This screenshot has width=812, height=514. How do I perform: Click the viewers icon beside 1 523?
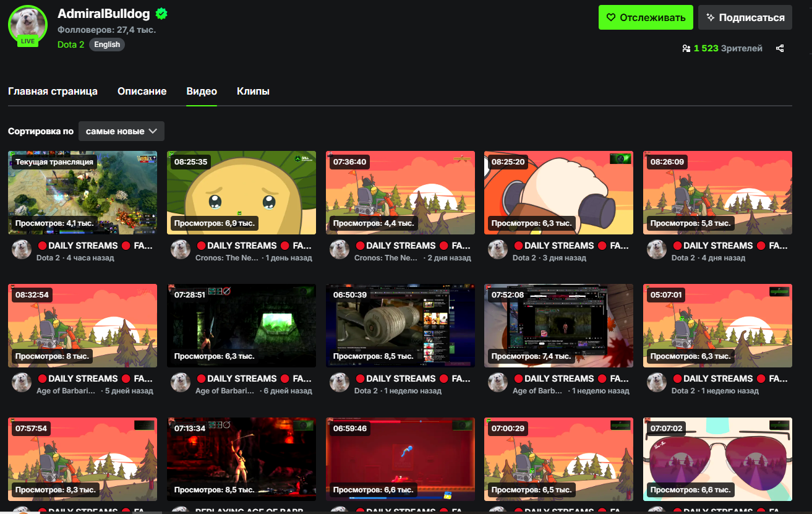(x=686, y=48)
